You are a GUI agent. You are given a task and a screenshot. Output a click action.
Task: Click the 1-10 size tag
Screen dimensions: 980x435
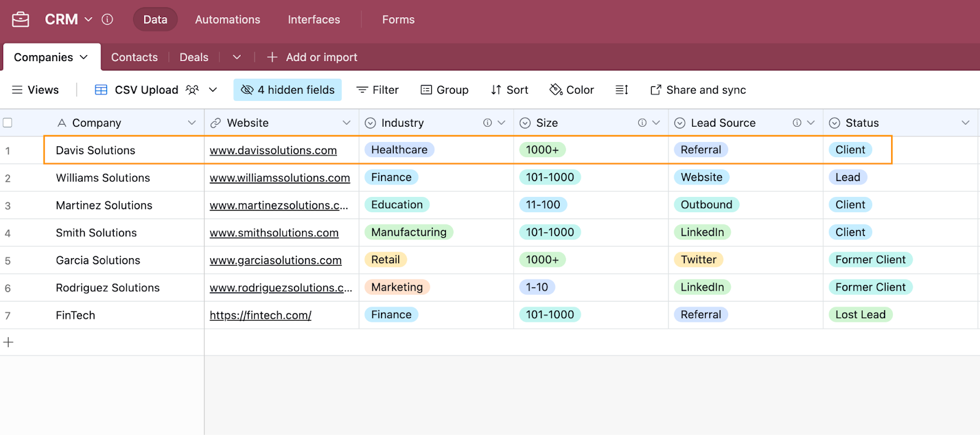click(x=537, y=288)
